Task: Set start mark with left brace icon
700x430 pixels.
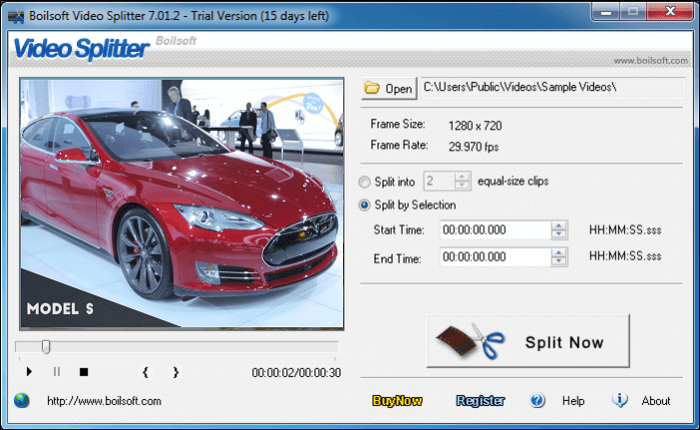Action: [x=145, y=372]
